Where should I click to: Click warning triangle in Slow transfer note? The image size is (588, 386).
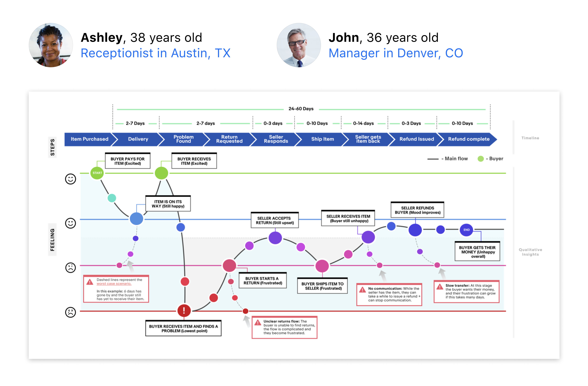[x=440, y=287]
